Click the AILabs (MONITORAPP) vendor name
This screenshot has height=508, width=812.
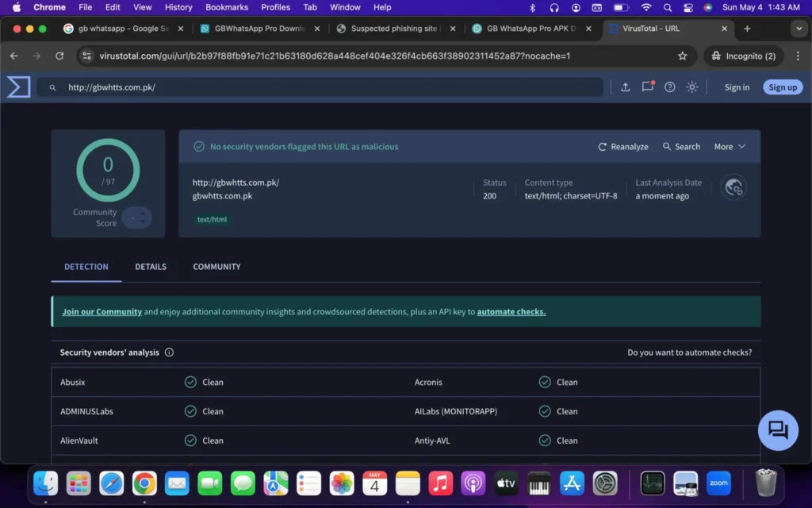click(x=456, y=412)
